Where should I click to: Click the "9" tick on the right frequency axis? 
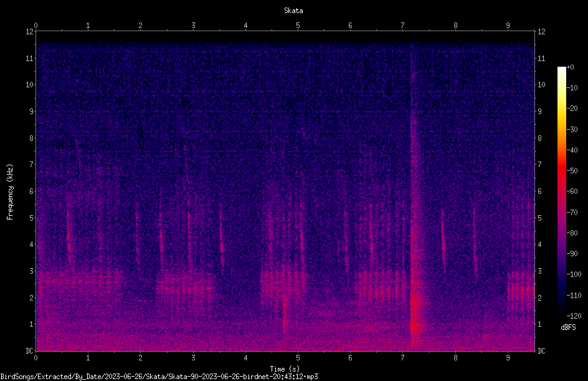(x=539, y=112)
